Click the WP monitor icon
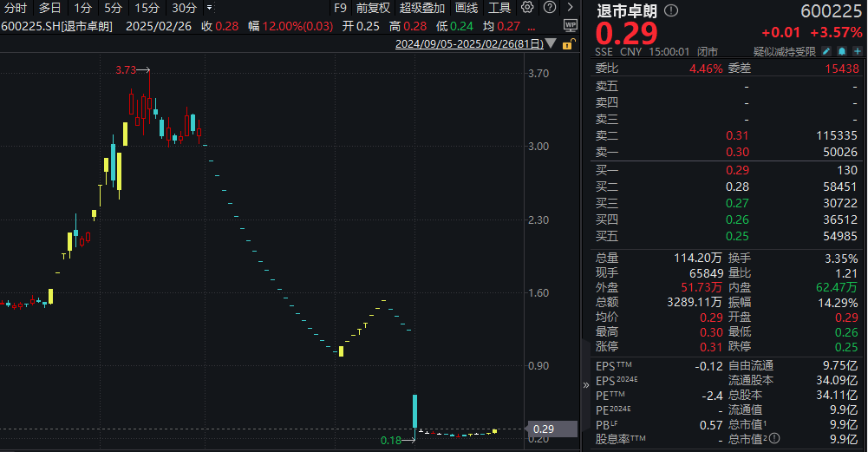The height and width of the screenshot is (452, 868). point(571,25)
